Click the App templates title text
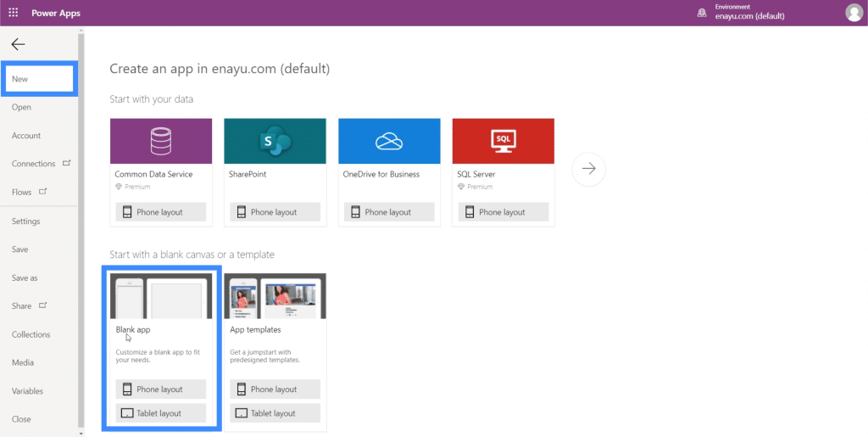Viewport: 868px width, 437px height. [x=255, y=329]
